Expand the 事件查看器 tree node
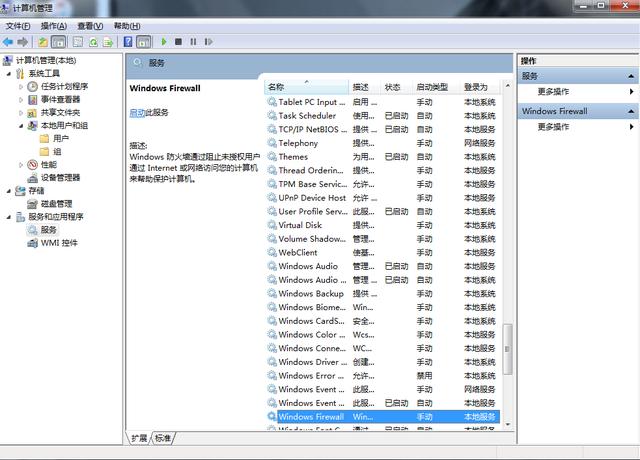The height and width of the screenshot is (460, 640). pyautogui.click(x=21, y=100)
